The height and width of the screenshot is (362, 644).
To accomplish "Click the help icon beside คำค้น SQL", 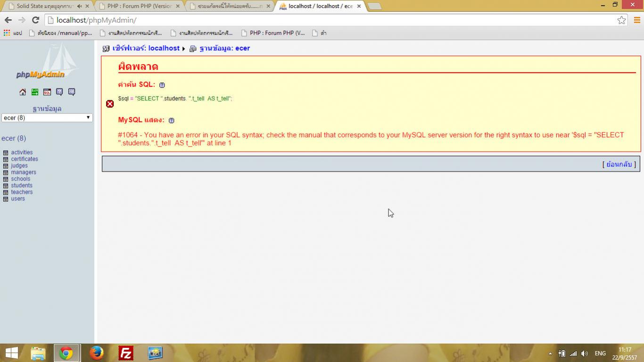I will [162, 85].
